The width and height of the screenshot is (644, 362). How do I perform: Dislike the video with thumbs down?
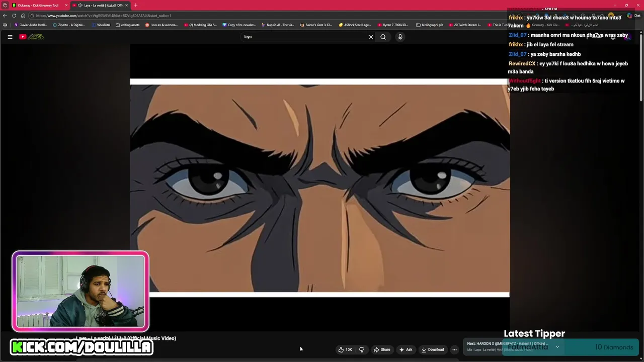pos(362,349)
